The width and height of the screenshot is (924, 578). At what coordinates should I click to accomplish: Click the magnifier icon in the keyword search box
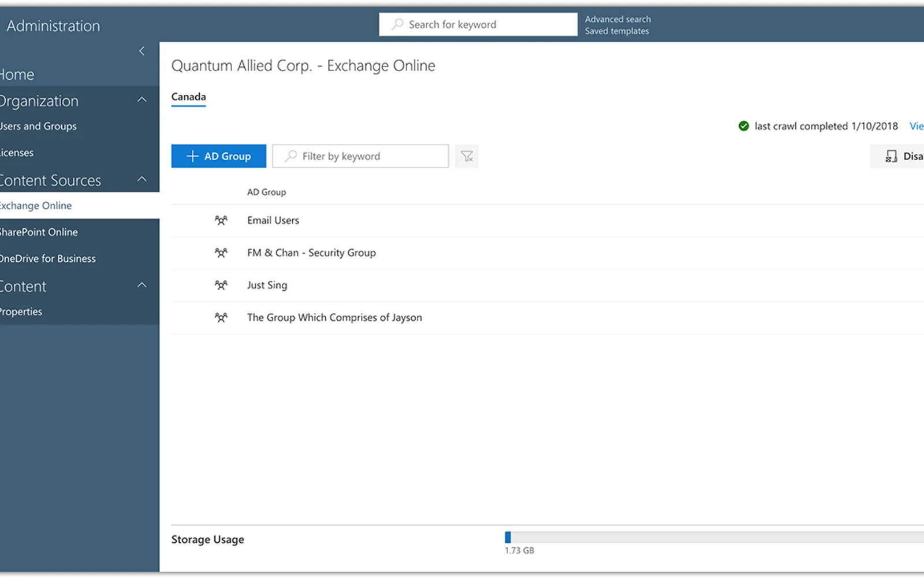click(x=397, y=24)
